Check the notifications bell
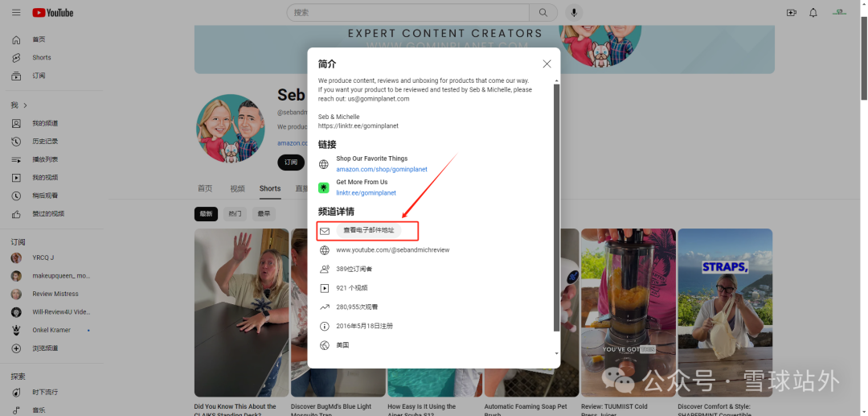Image resolution: width=868 pixels, height=416 pixels. tap(813, 13)
